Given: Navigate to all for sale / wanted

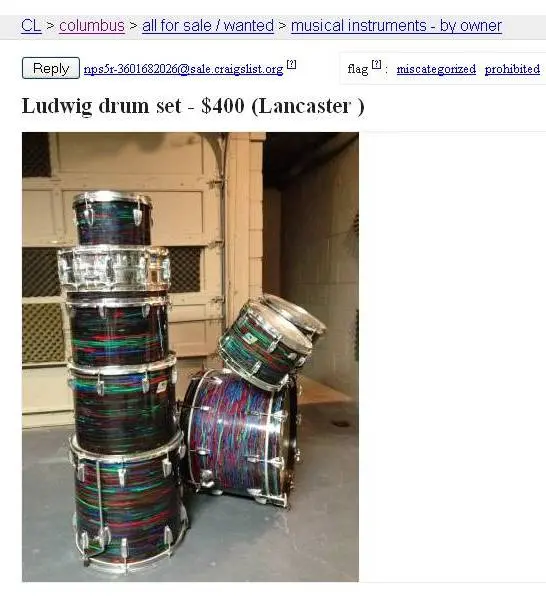Looking at the screenshot, I should point(208,26).
